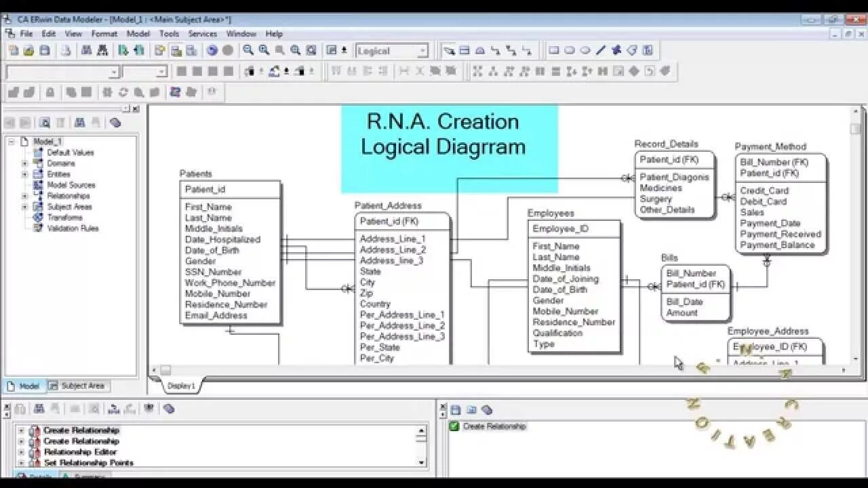Click the blue globe icon in top toolbar
The image size is (868, 488).
[x=212, y=50]
